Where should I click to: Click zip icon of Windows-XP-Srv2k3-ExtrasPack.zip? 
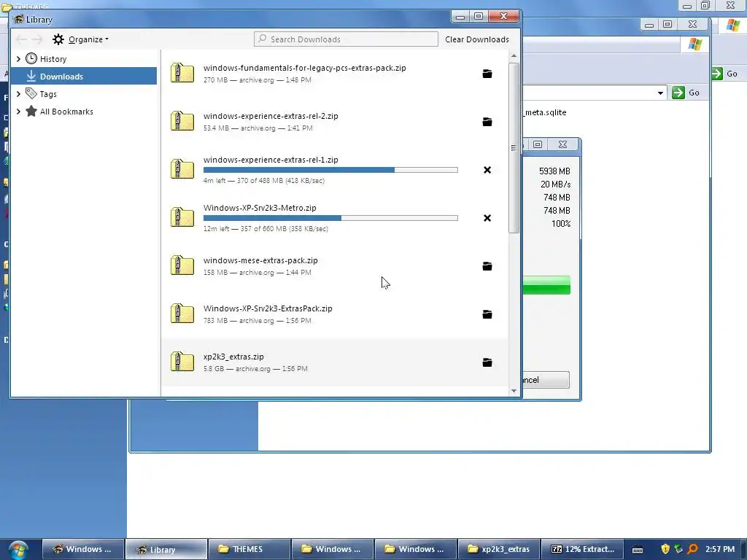[x=182, y=314]
